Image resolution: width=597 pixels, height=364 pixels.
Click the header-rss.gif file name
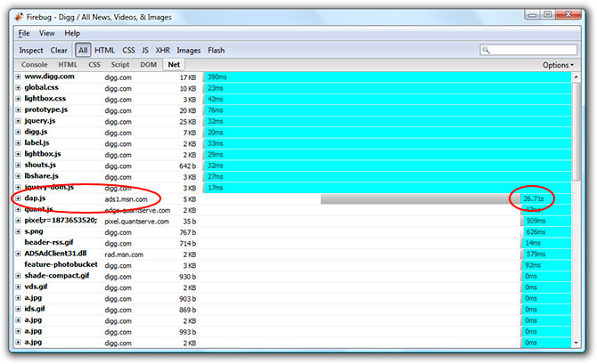click(49, 242)
